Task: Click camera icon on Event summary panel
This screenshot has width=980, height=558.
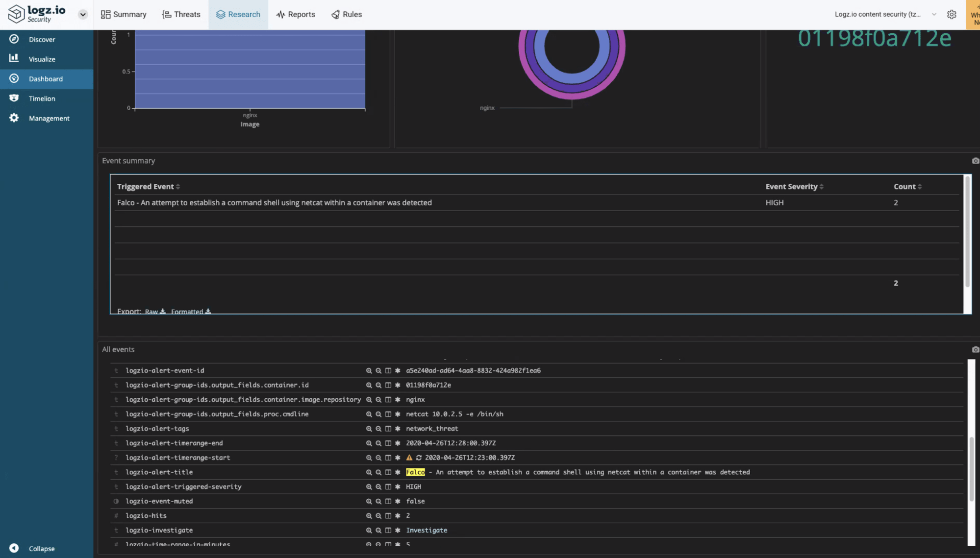Action: [x=975, y=161]
